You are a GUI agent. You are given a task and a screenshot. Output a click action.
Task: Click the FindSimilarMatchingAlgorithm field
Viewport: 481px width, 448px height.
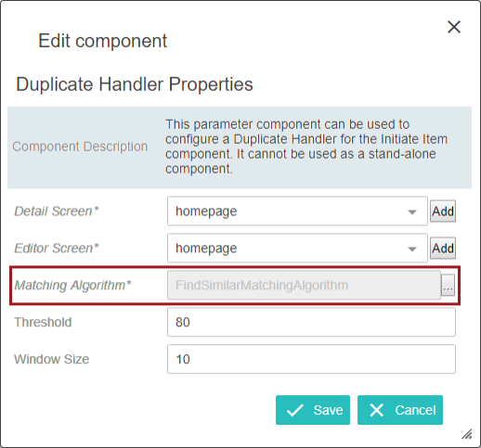click(304, 285)
